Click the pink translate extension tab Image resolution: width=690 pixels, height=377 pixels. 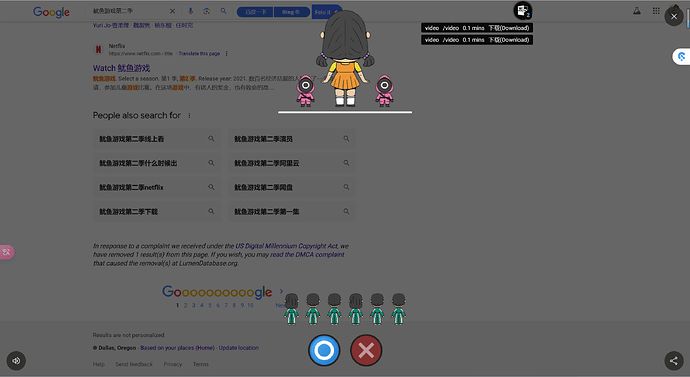[7, 252]
